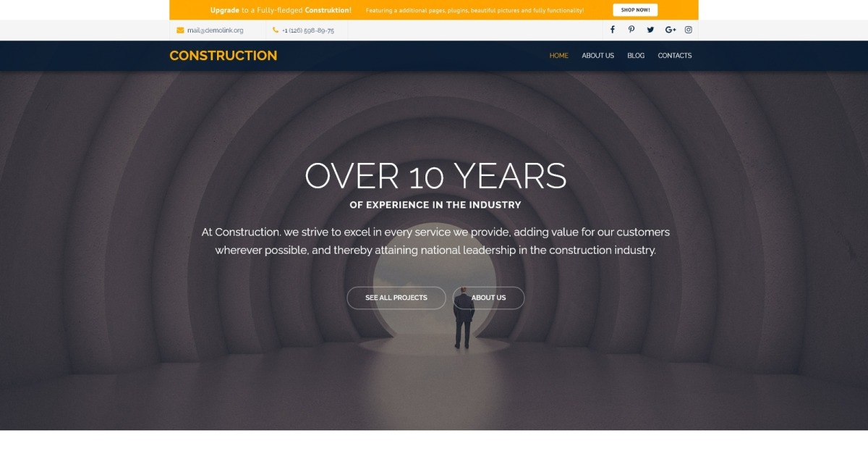Click the CONSTRUCTION site logo
868x454 pixels.
(224, 56)
